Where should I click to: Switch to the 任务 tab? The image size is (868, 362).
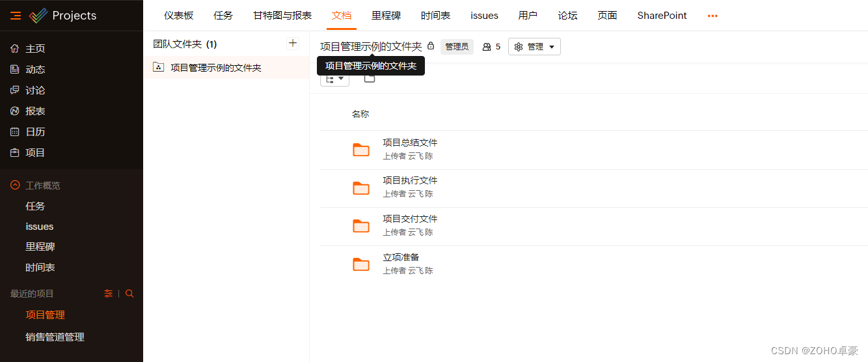pos(223,16)
